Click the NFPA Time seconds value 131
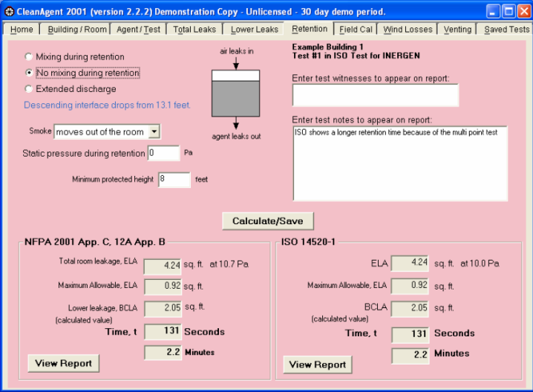533x392 pixels. [163, 331]
